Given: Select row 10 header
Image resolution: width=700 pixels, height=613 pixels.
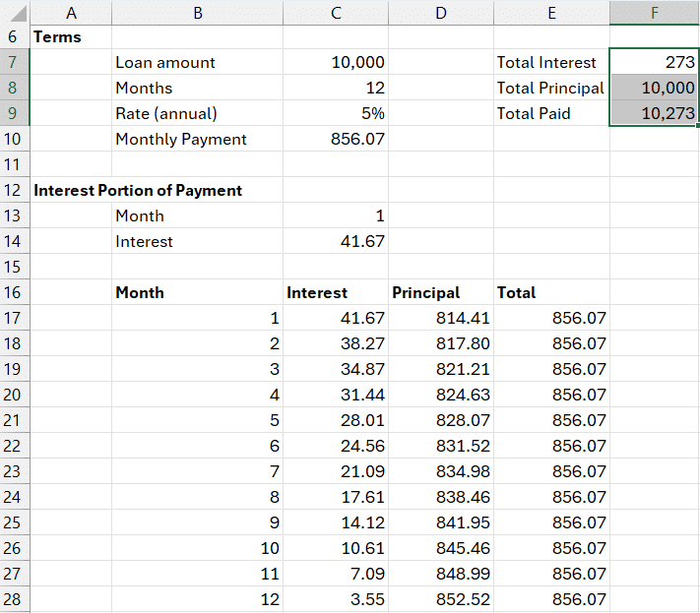Looking at the screenshot, I should (15, 139).
